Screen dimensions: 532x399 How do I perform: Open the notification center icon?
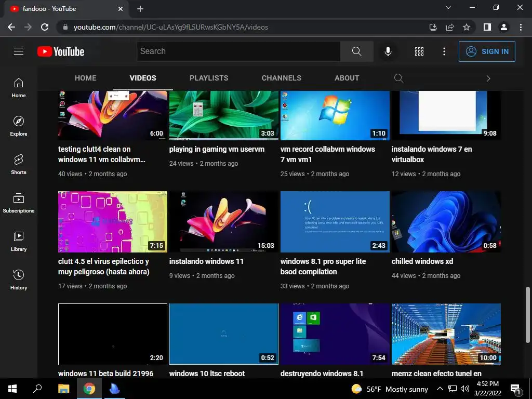pos(515,389)
